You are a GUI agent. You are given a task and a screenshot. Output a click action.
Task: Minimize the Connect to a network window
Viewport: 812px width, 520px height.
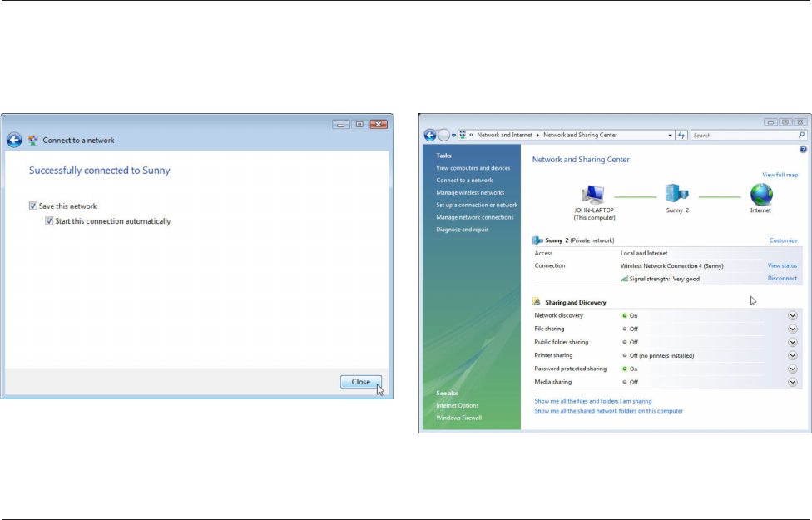[x=341, y=124]
